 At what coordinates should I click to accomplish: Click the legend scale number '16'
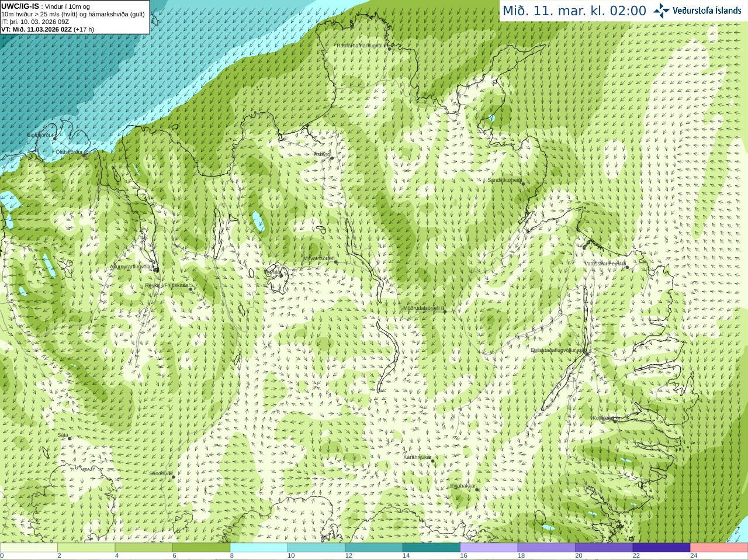point(463,556)
